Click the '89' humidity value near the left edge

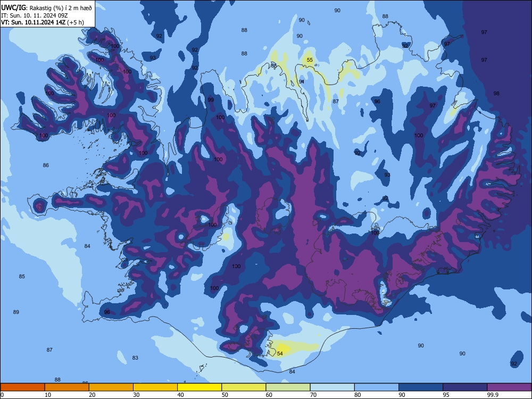pos(16,312)
